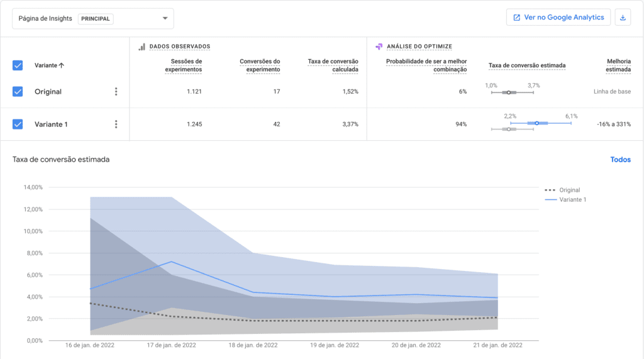Click the 42 conversions value

[277, 124]
